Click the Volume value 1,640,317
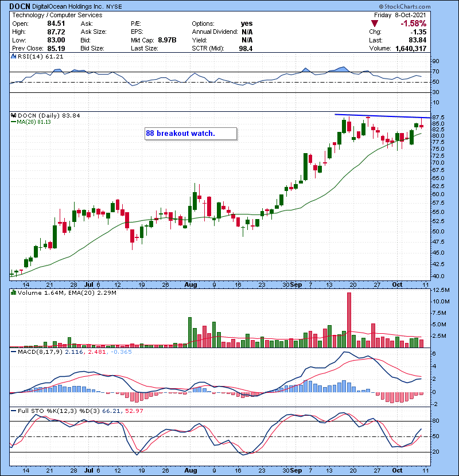The image size is (459, 476). pos(411,48)
